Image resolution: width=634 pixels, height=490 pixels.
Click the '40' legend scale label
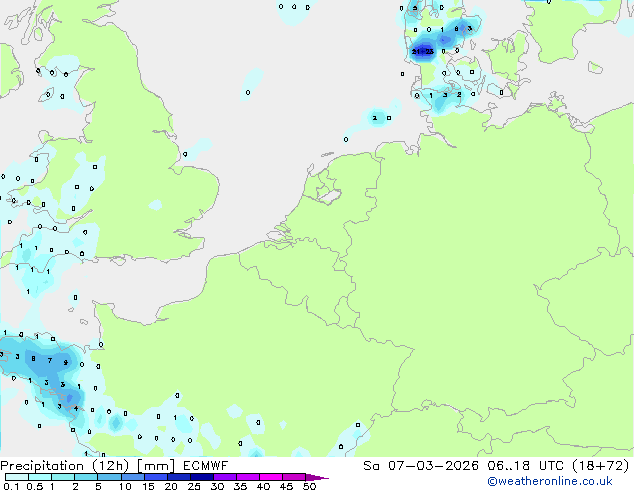263,486
